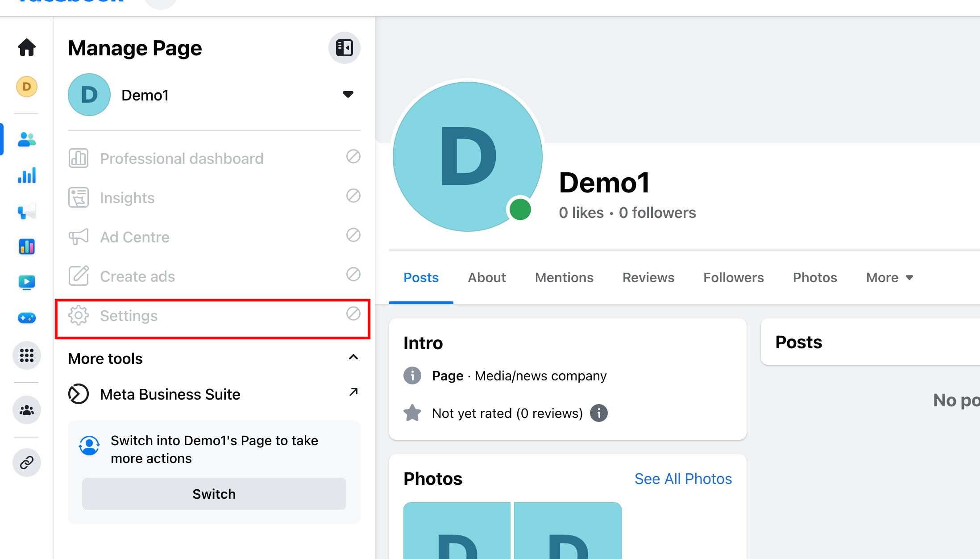Switch to the Posts tab
This screenshot has width=980, height=559.
(x=421, y=278)
